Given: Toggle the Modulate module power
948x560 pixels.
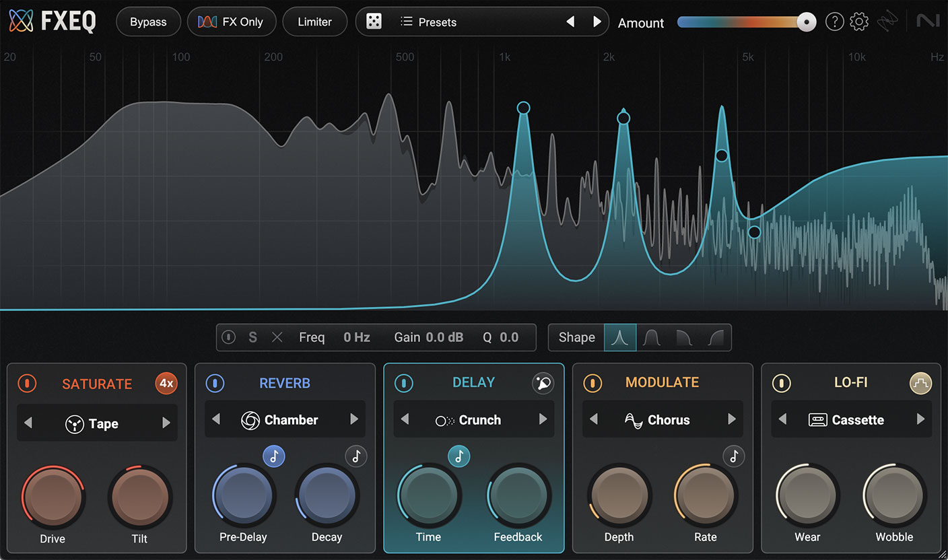Looking at the screenshot, I should click(592, 383).
